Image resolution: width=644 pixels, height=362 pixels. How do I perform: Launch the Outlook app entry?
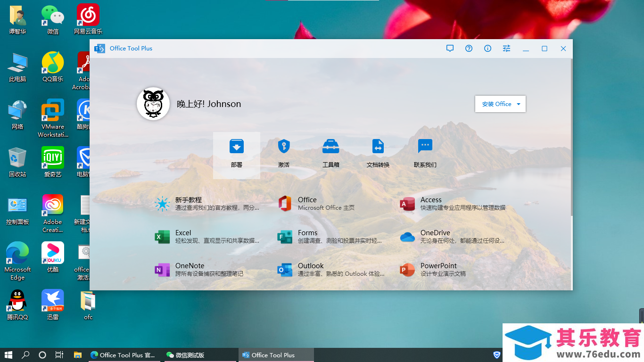point(330,270)
